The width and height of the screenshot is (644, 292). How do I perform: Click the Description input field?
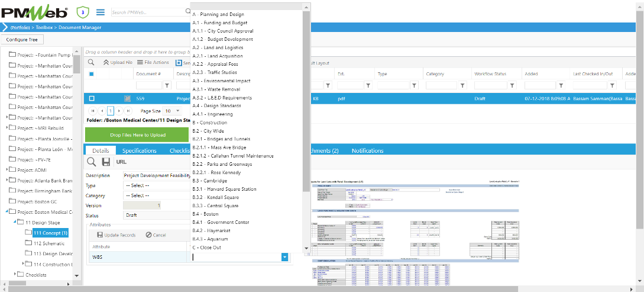pos(157,175)
